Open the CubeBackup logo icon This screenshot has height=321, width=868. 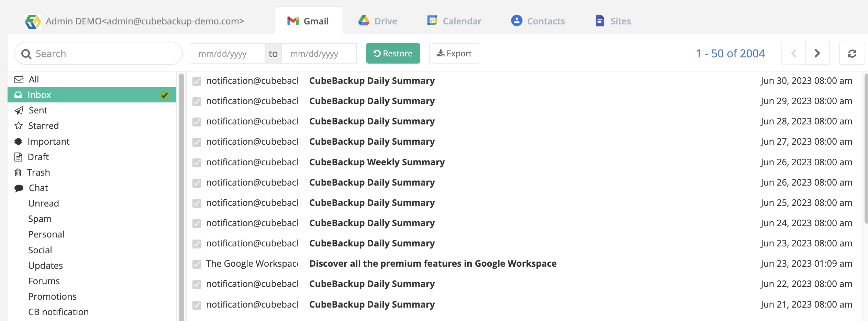pyautogui.click(x=32, y=21)
